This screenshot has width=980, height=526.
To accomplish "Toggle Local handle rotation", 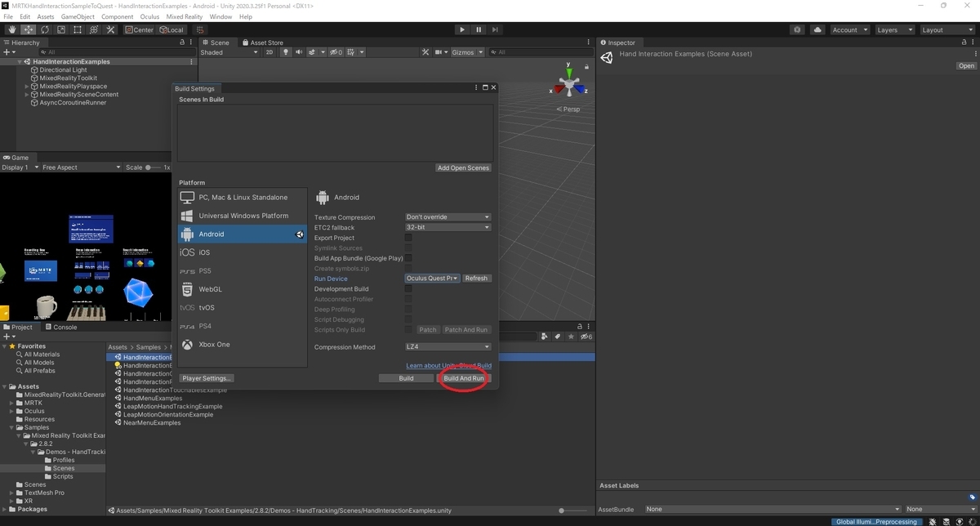I will pos(171,29).
